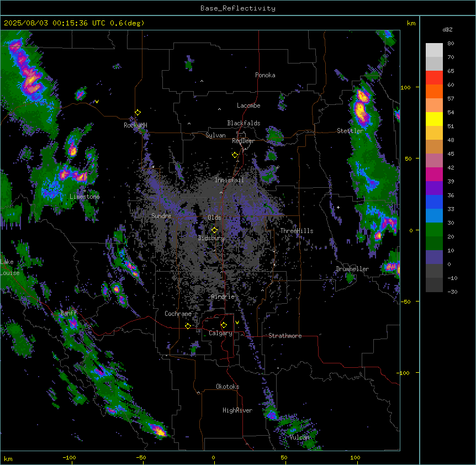Click the 80 value in dBZ legend
This screenshot has width=476, height=465.
pos(451,44)
